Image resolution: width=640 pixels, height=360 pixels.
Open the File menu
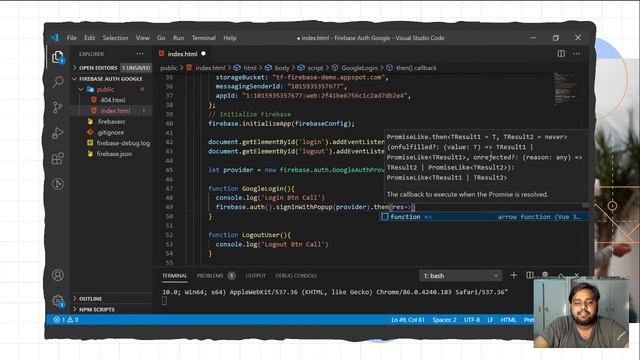[71, 38]
